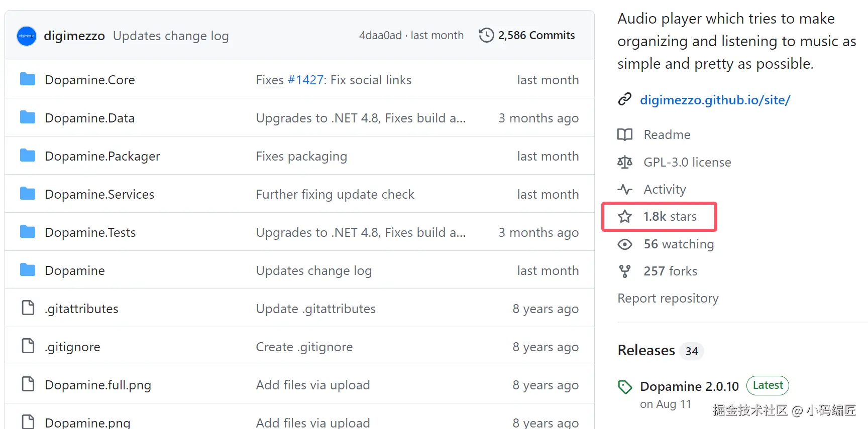
Task: Click the scale icon beside GPL-3.0 license
Action: (625, 163)
